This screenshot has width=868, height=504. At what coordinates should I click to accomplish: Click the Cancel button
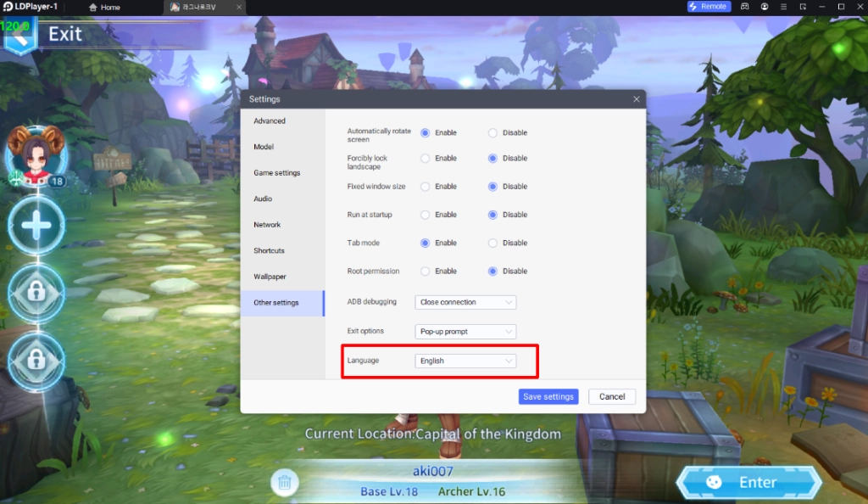(x=612, y=396)
